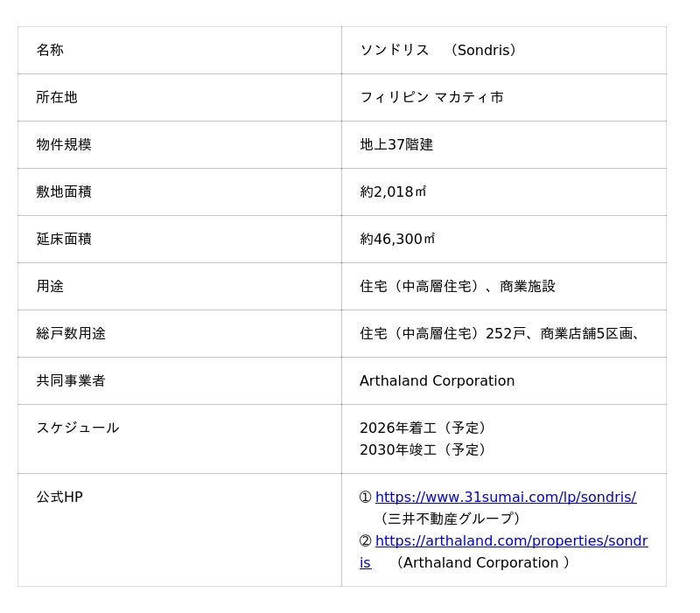
Task: Click the 地上37階建 value
Action: 396,145
